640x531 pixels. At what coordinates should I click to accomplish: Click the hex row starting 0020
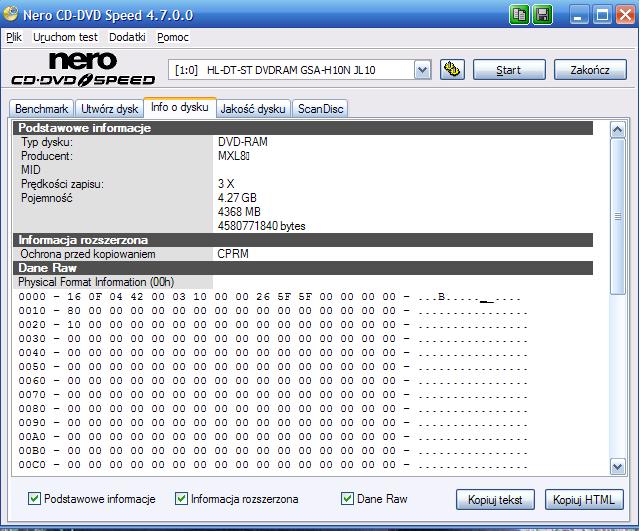click(273, 325)
